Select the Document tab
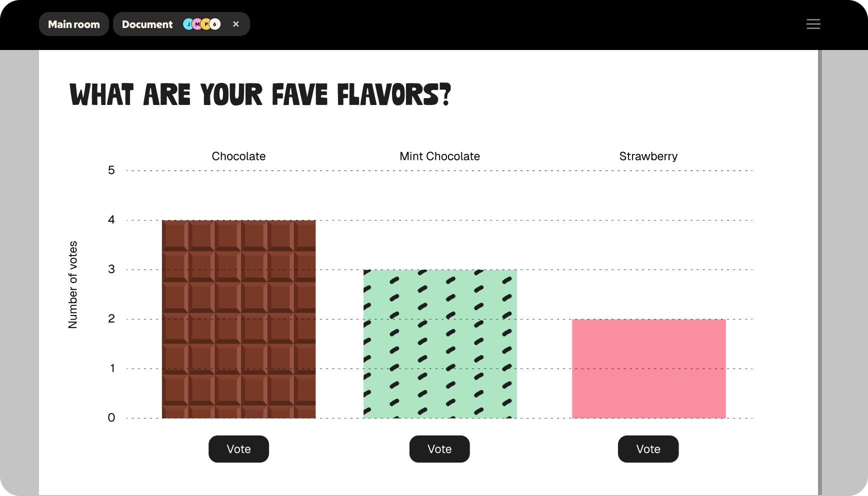 147,24
